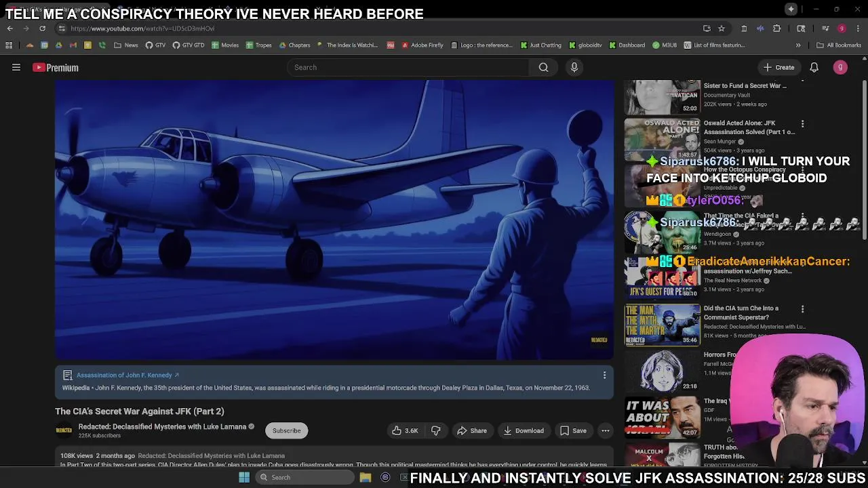This screenshot has height=488, width=868.
Task: Like the video with thumbs-up
Action: tap(405, 430)
